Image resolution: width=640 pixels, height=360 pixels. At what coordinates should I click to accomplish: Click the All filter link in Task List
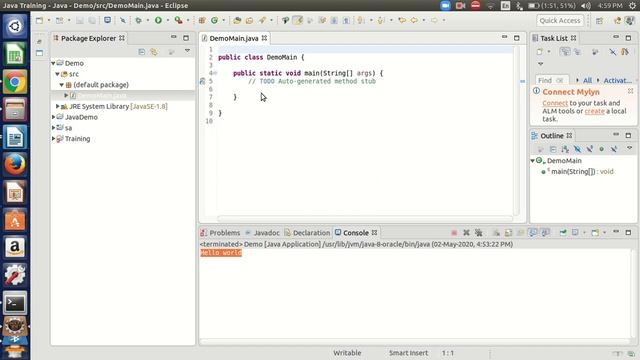click(x=587, y=80)
